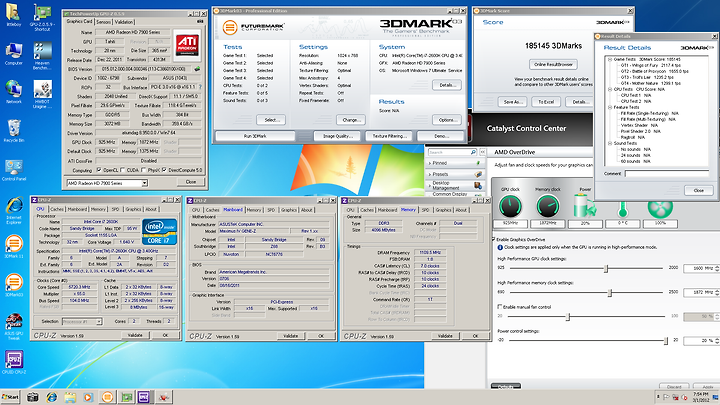This screenshot has height=405, width=720.
Task: Collapse the Sound Tests node in Result Details
Action: click(x=610, y=143)
